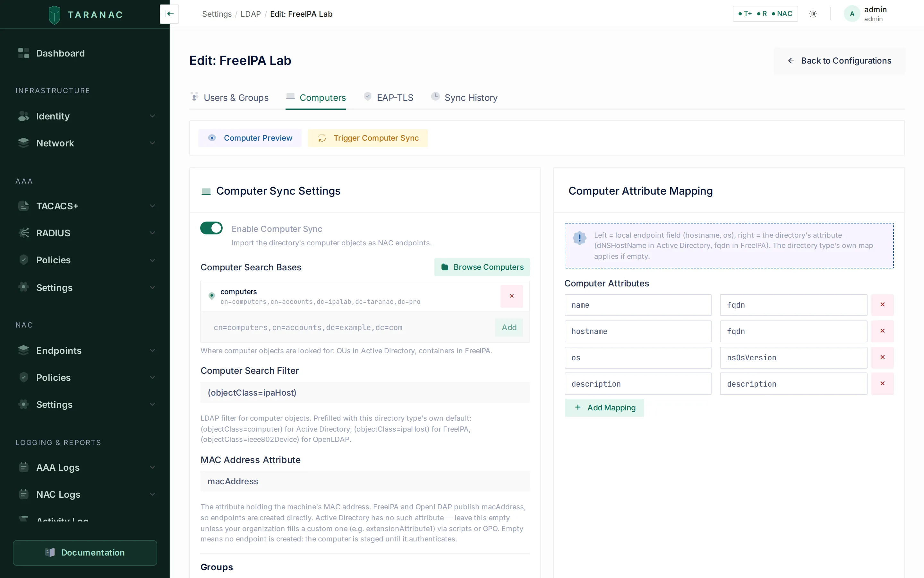Click the AAA Logs icon in the sidebar

point(24,467)
